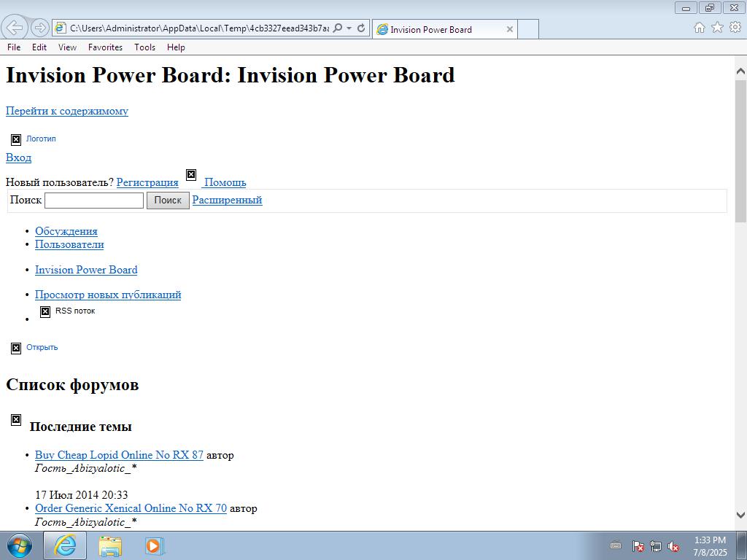The width and height of the screenshot is (747, 560).
Task: Click the Логотип image link text
Action: (41, 139)
